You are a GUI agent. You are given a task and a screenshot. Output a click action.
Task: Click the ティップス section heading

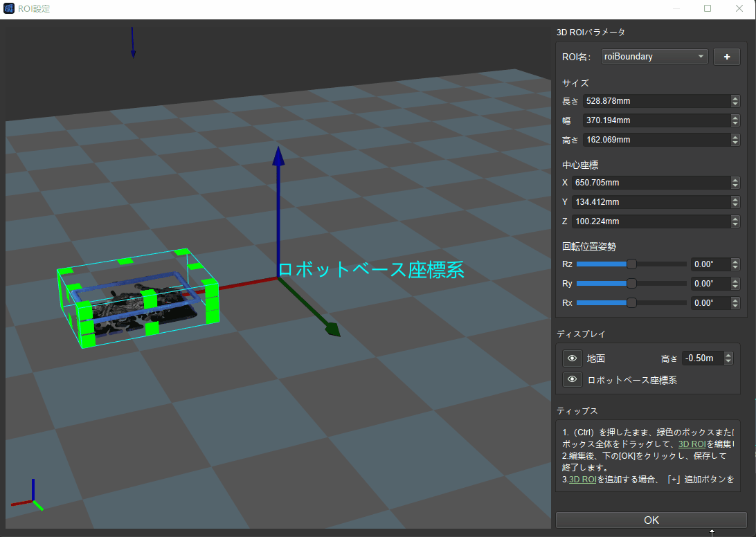(x=577, y=410)
